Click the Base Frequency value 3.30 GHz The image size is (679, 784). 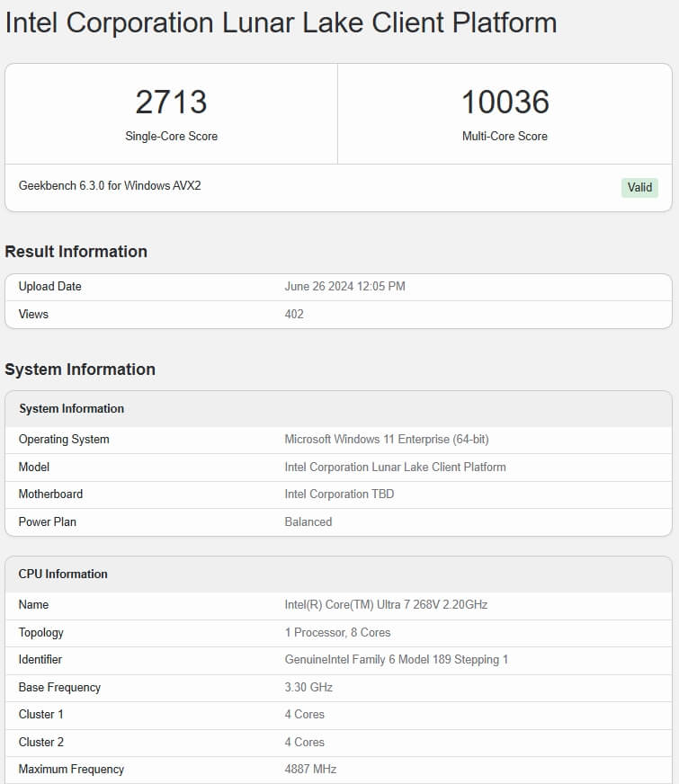tap(308, 687)
